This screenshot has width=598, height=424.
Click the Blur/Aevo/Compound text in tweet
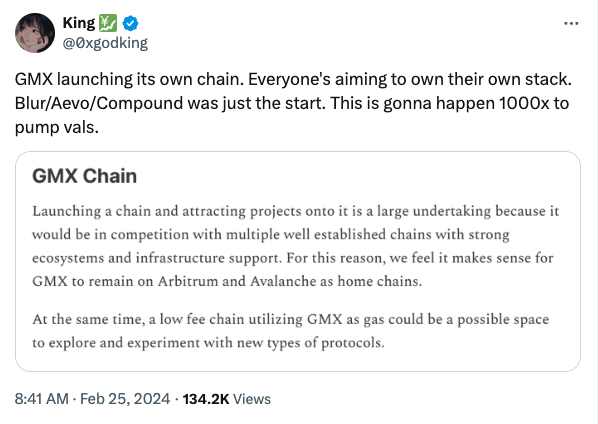pos(99,103)
